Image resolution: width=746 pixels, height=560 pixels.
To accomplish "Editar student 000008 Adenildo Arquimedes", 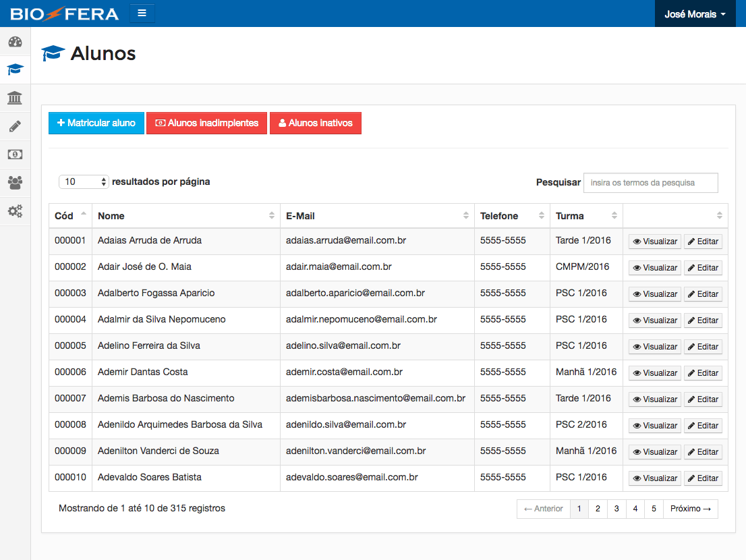I will [703, 426].
